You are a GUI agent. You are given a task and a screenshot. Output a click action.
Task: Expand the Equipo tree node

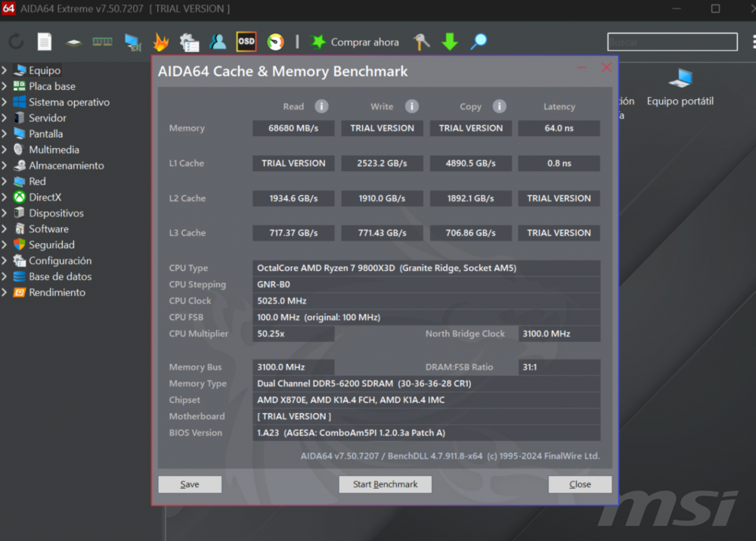[5, 70]
